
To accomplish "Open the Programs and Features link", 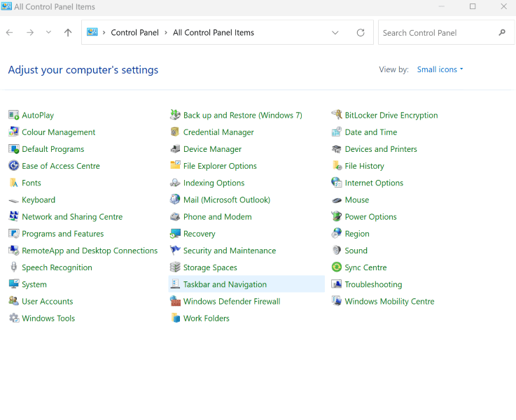I will [x=62, y=234].
